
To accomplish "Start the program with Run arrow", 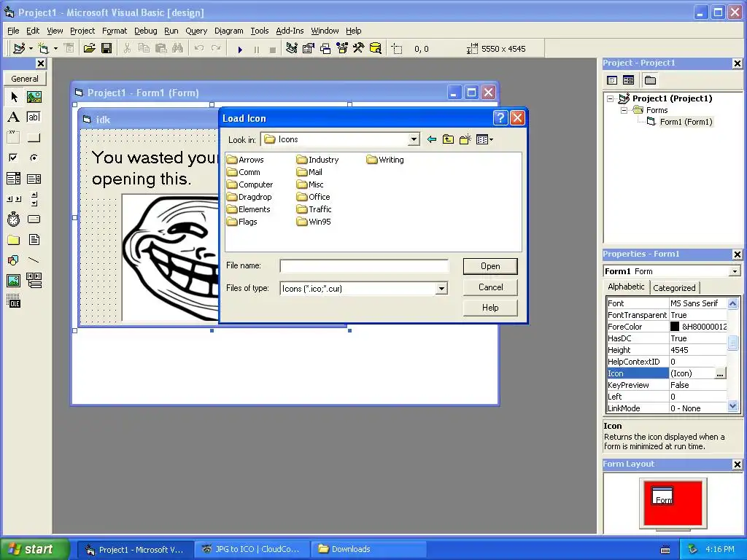I will coord(240,49).
